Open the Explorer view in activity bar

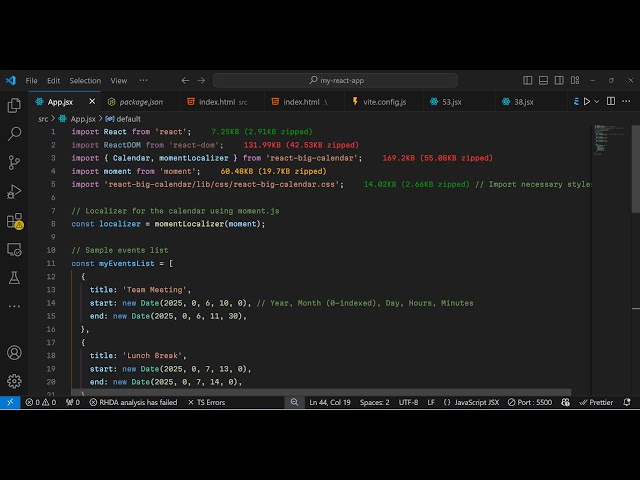(x=14, y=104)
